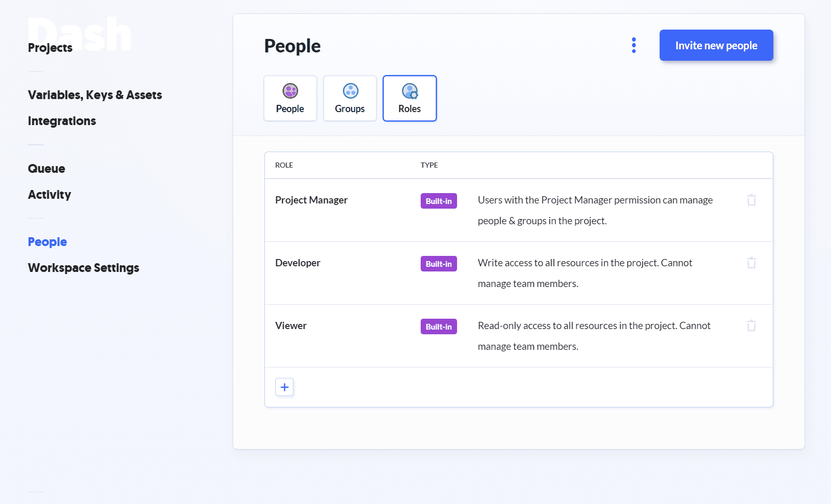Viewport: 831px width, 504px height.
Task: Select People in the left sidebar
Action: tap(47, 242)
